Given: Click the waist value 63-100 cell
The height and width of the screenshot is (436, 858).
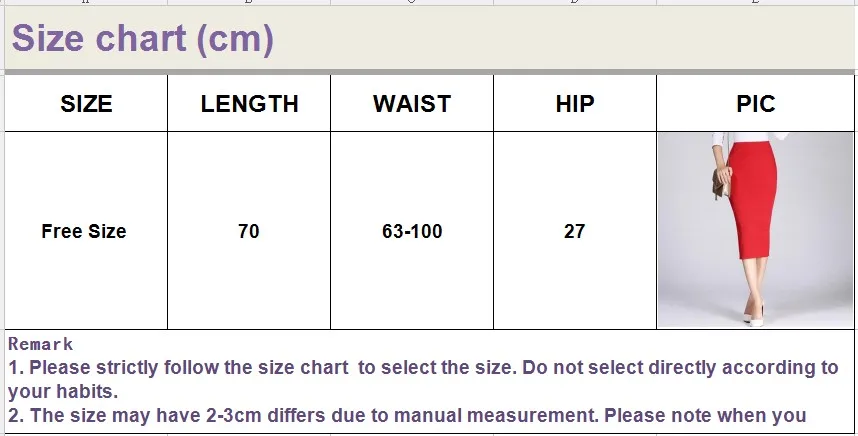Looking at the screenshot, I should pos(412,230).
